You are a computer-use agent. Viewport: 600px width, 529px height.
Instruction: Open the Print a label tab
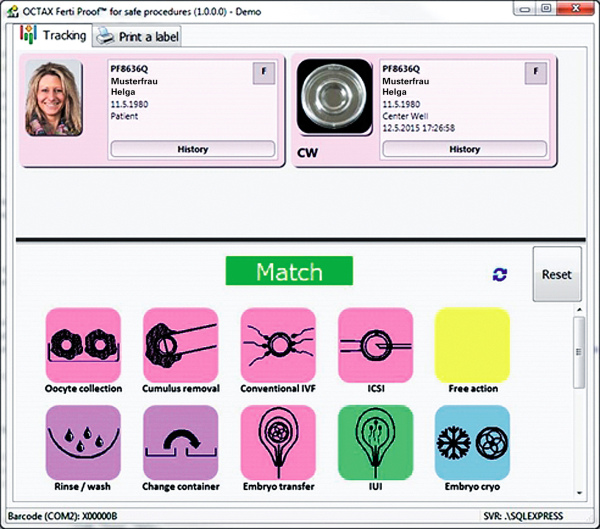(137, 37)
